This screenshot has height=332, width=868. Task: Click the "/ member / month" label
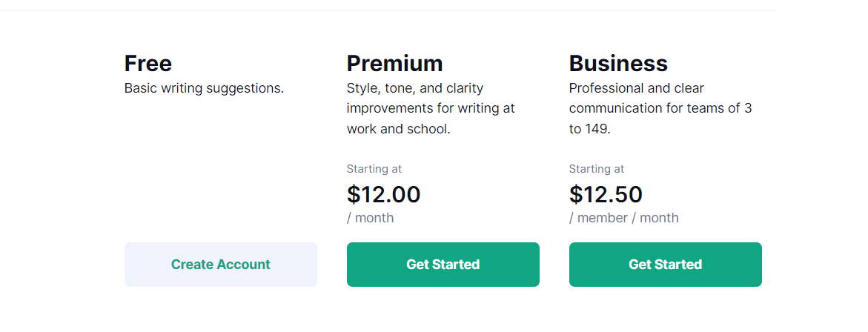tap(624, 218)
